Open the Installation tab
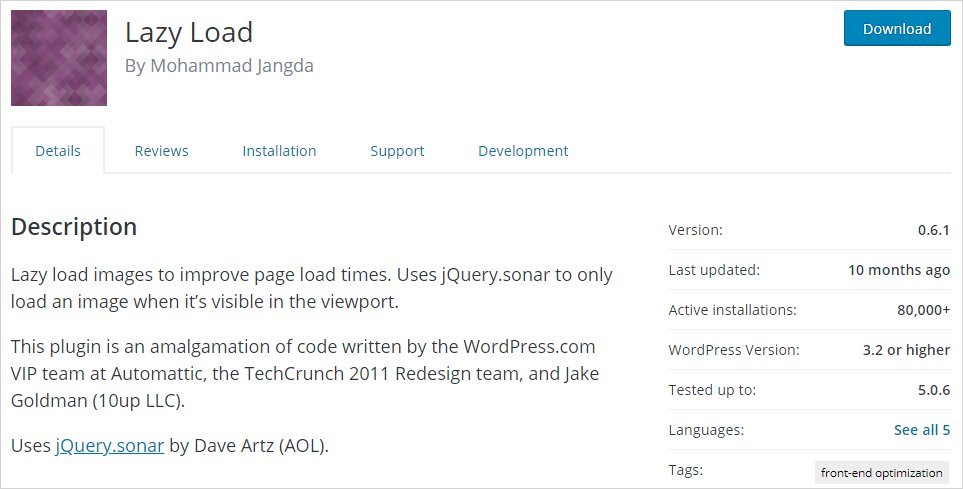This screenshot has height=489, width=963. 279,151
